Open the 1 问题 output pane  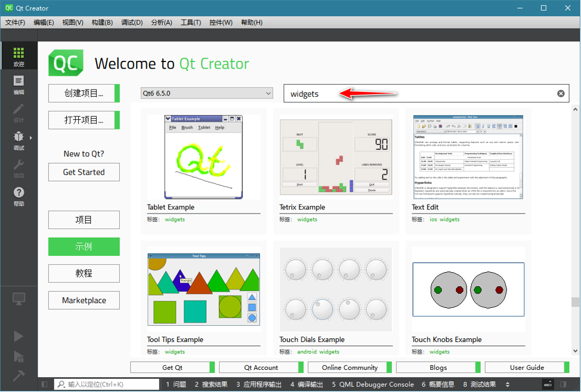coord(176,384)
